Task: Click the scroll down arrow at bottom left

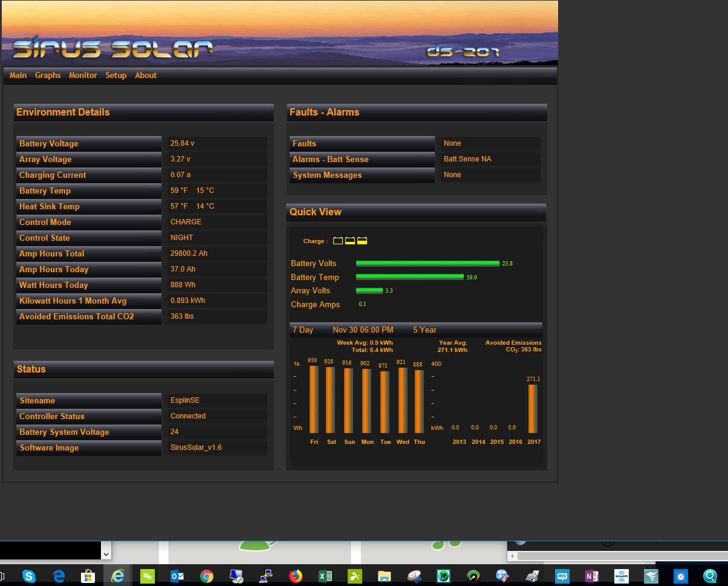Action: click(x=106, y=554)
